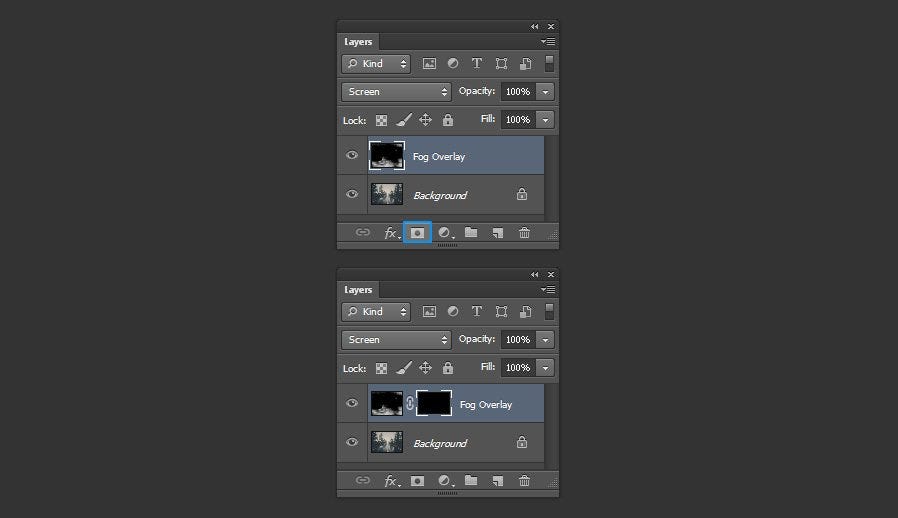Open Opacity slider arrow in lower panel
The height and width of the screenshot is (518, 898).
pyautogui.click(x=545, y=340)
